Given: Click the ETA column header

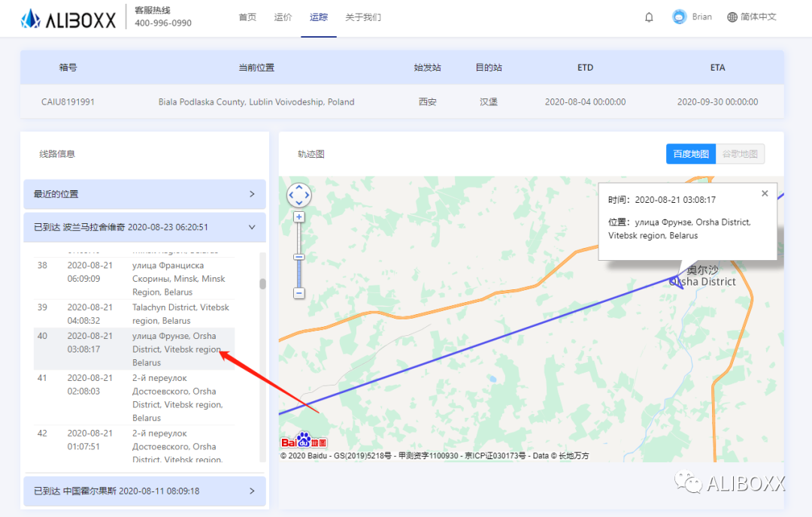Looking at the screenshot, I should [718, 68].
